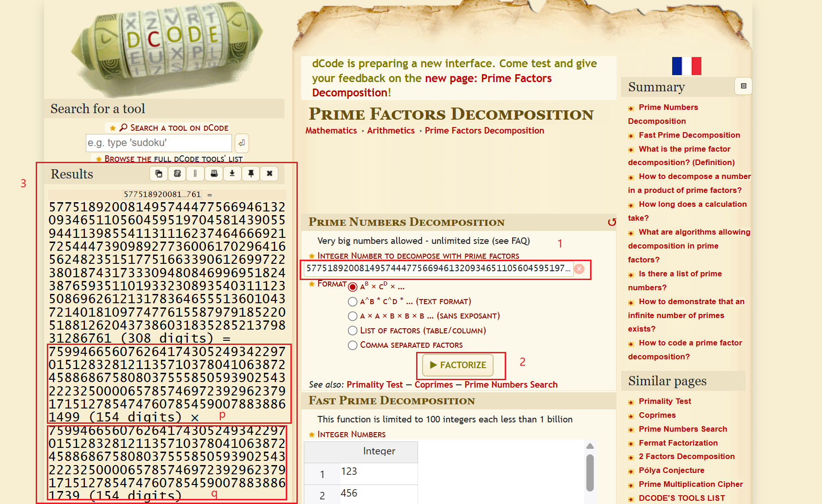The height and width of the screenshot is (504, 822).
Task: Reset the decomposition form with the reload arrow
Action: pyautogui.click(x=612, y=223)
